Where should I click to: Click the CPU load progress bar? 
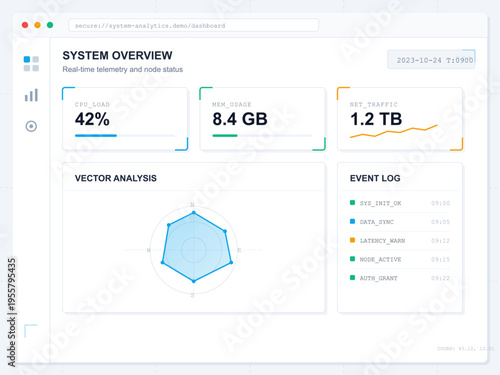[125, 136]
